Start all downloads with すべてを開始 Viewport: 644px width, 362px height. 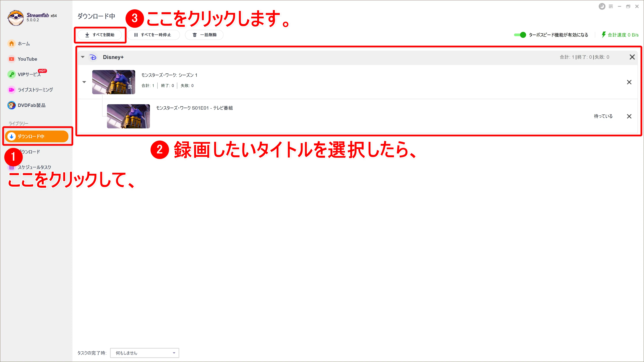[x=99, y=35]
